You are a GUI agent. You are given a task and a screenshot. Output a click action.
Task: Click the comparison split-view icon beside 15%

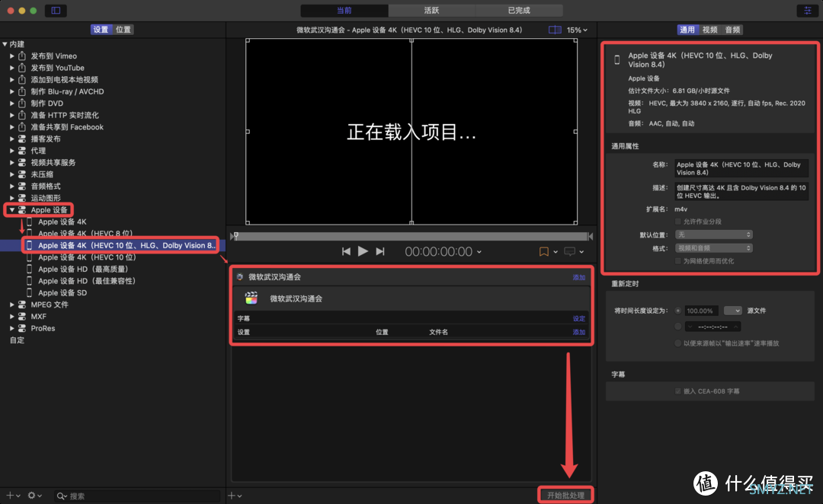555,30
